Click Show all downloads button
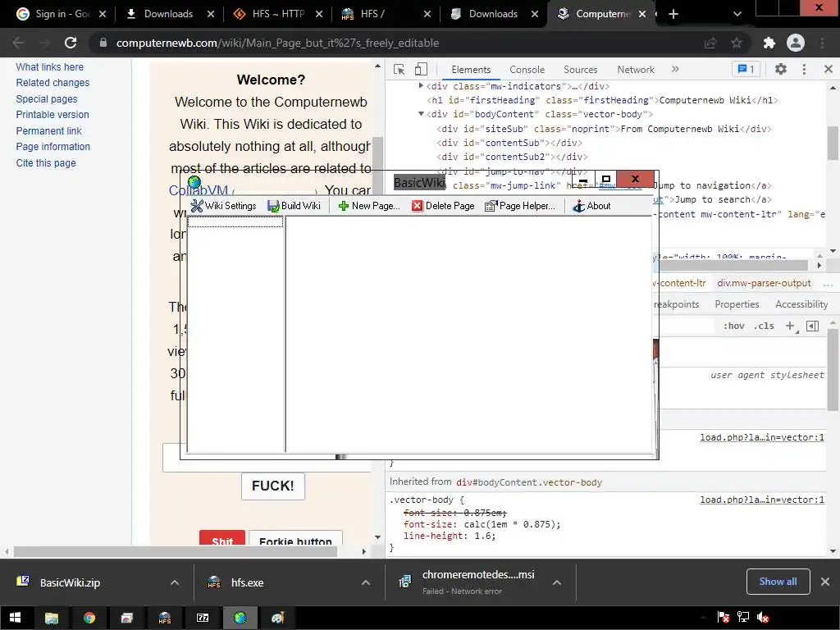The width and height of the screenshot is (840, 630). coord(778,582)
